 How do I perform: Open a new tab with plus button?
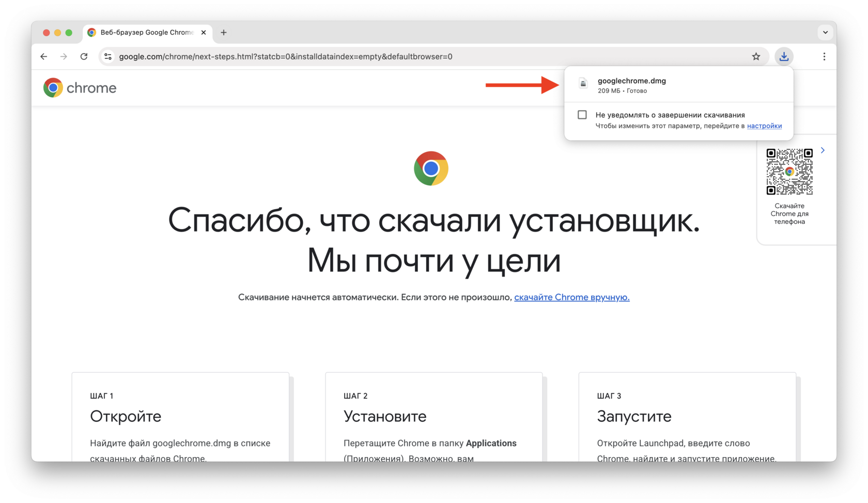[224, 33]
